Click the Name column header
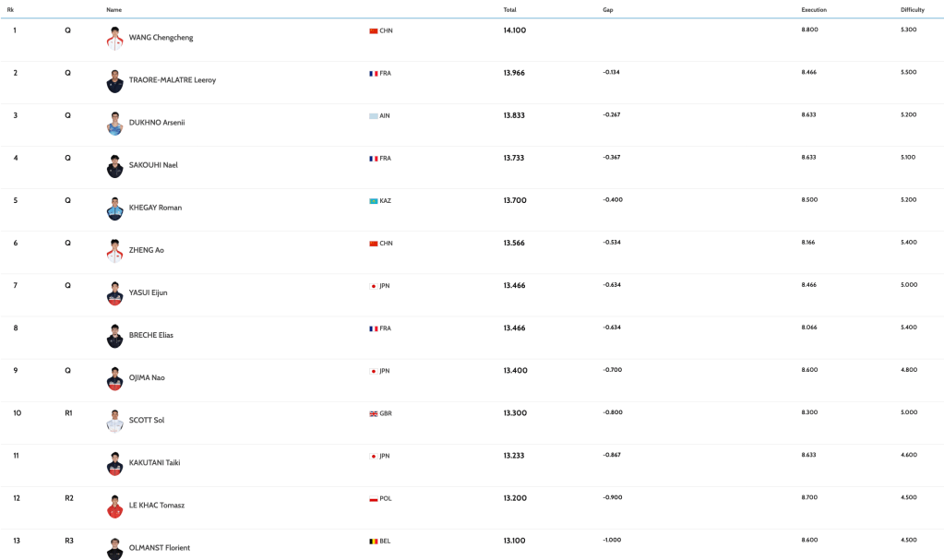944x560 pixels. pos(114,9)
